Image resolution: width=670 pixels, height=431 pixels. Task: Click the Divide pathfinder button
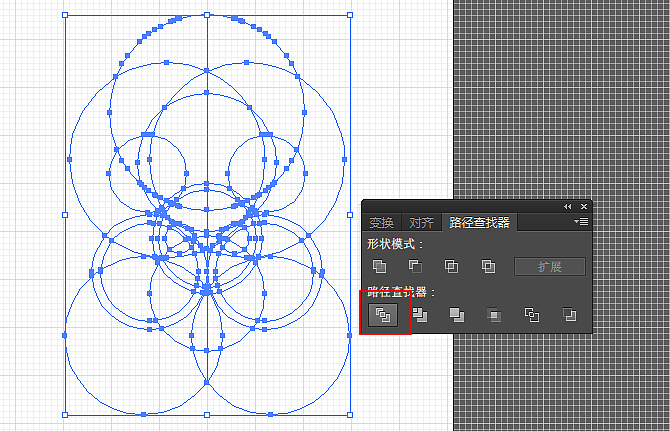click(383, 315)
